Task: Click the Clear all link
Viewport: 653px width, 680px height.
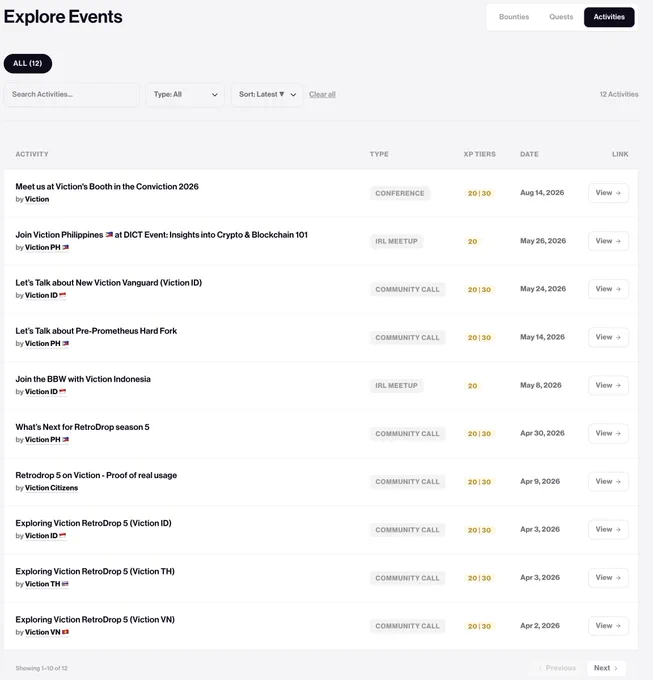Action: click(x=322, y=94)
